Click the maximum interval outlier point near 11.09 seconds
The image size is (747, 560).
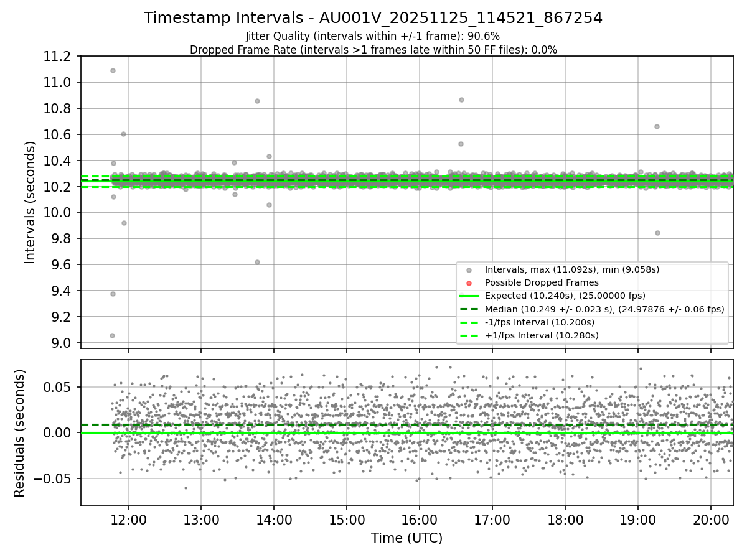(x=113, y=70)
